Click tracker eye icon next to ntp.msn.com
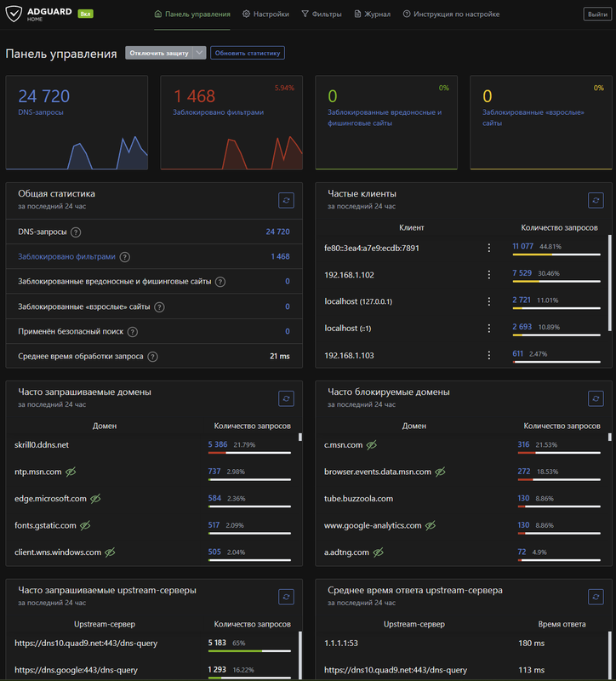The image size is (616, 681). 71,472
